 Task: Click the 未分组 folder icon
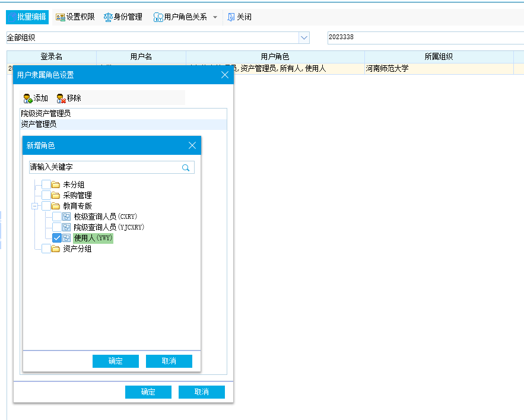tap(56, 185)
